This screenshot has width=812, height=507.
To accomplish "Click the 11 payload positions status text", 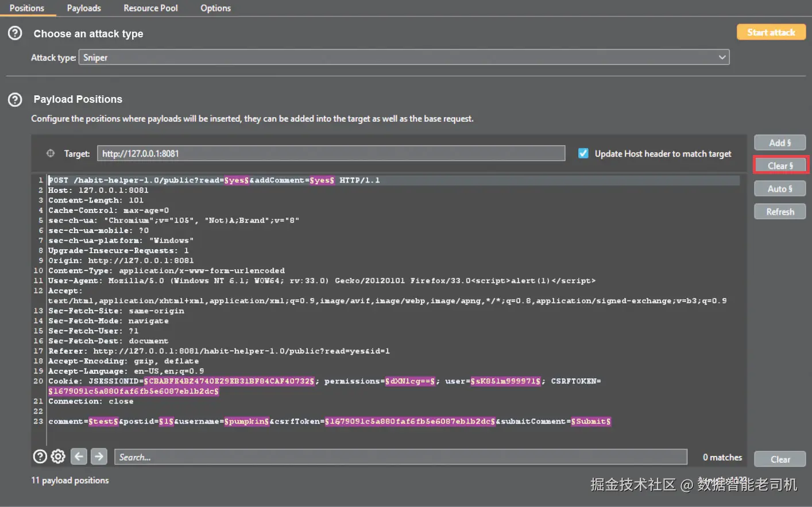I will click(70, 481).
